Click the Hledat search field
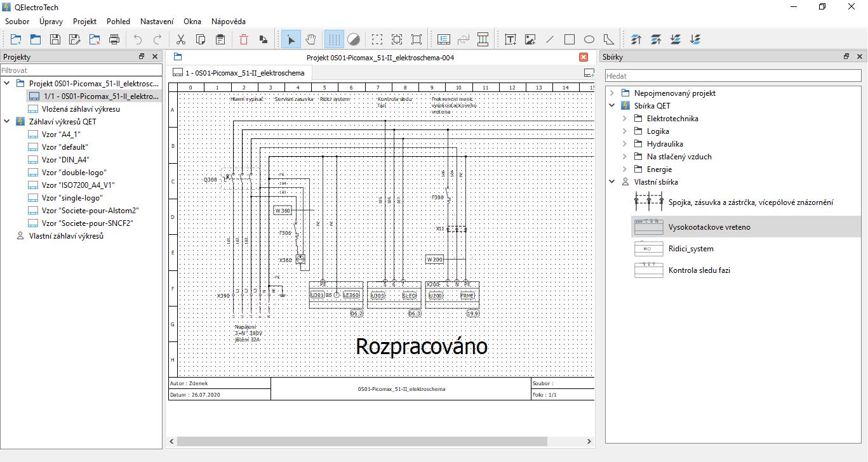868x462 pixels. (x=732, y=76)
